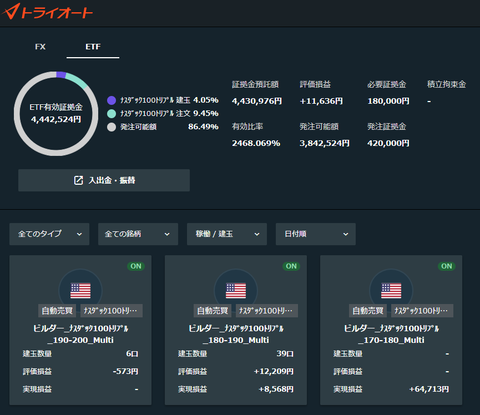Screen dimensions: 480x415
Task: Click the 発注証拠金 value 420,000円
Action: click(388, 143)
